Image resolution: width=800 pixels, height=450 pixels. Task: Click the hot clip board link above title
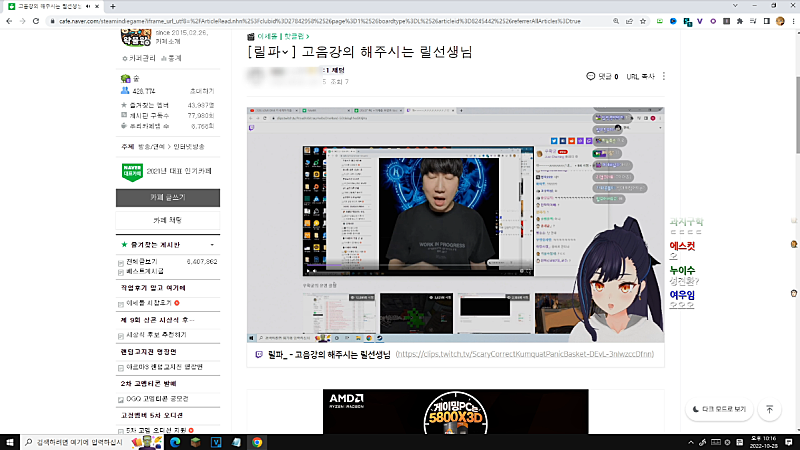pos(283,37)
